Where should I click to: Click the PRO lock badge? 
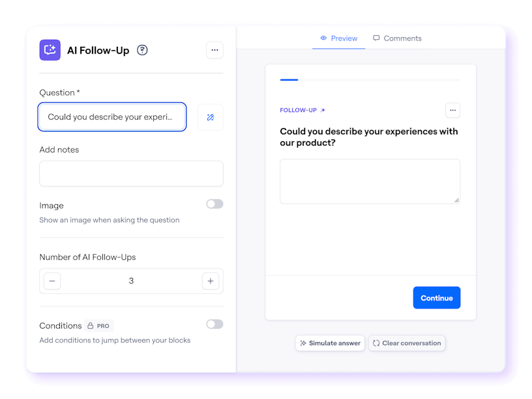pos(98,325)
